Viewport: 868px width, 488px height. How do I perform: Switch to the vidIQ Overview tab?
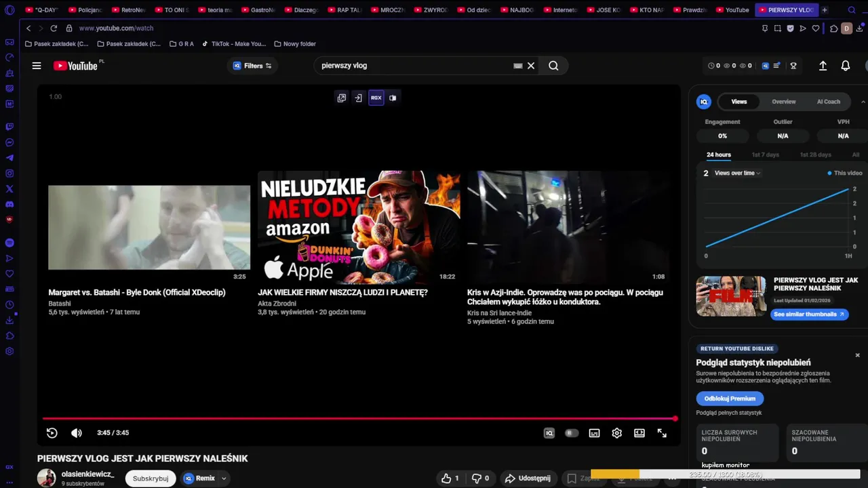click(783, 102)
